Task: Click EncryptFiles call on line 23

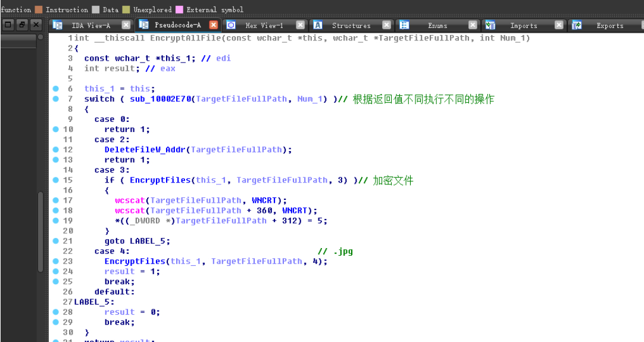Action: (x=135, y=261)
